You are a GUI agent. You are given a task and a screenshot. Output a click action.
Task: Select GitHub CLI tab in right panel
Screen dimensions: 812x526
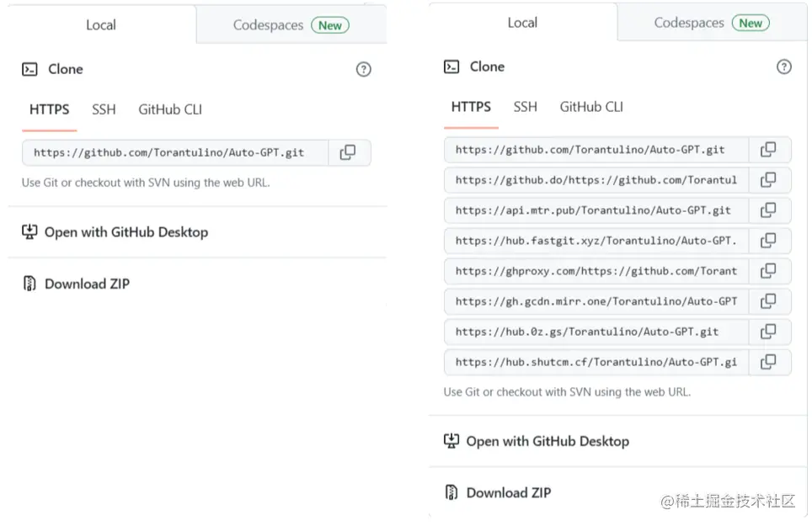tap(591, 107)
